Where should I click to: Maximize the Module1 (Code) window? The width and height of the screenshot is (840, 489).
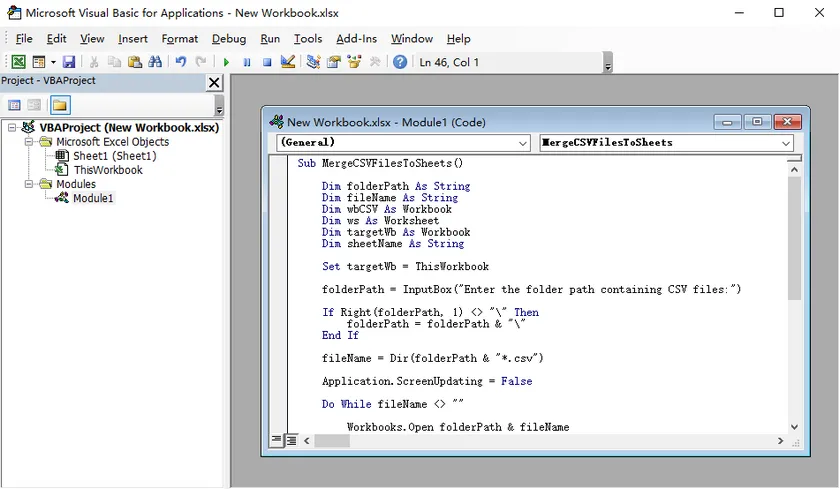757,122
